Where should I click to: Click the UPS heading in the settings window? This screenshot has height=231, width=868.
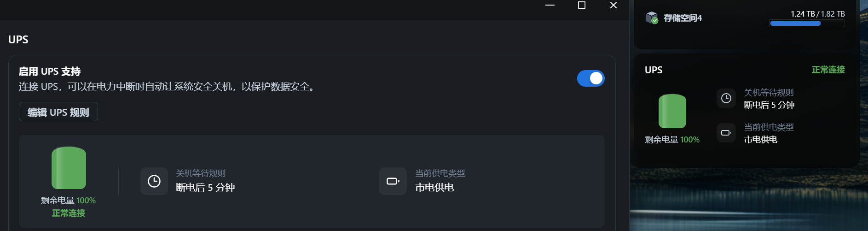click(x=18, y=40)
